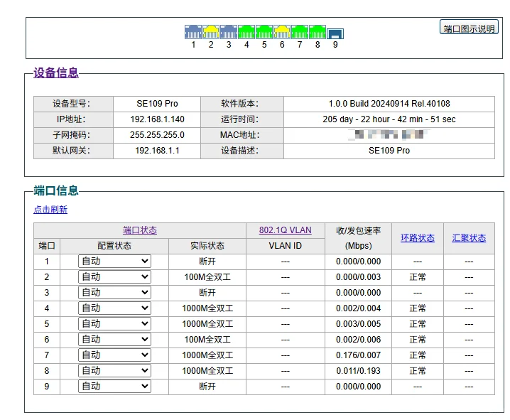Expand port 4 配置状态 dropdown
This screenshot has width=510, height=420.
click(x=114, y=308)
